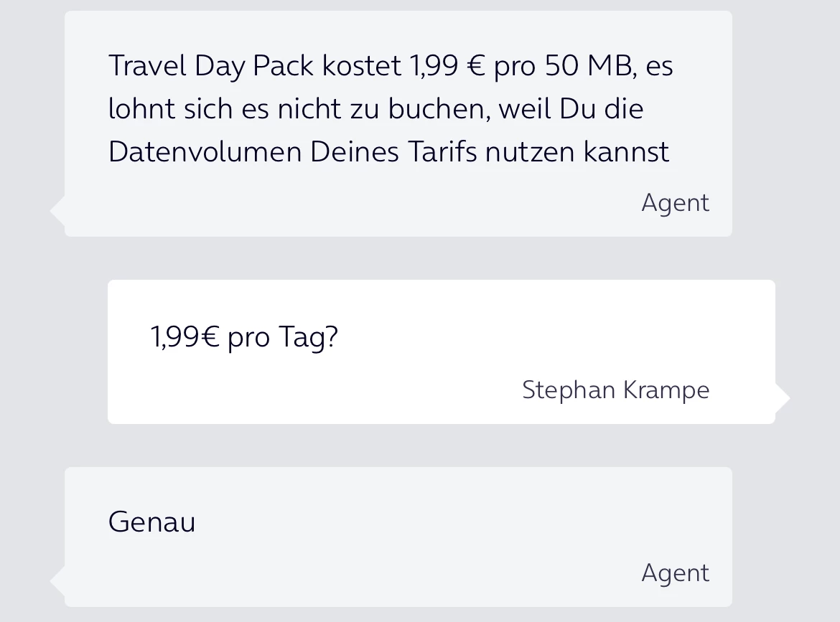Image resolution: width=840 pixels, height=622 pixels.
Task: Click the word "kostet" in the first message
Action: tap(362, 66)
